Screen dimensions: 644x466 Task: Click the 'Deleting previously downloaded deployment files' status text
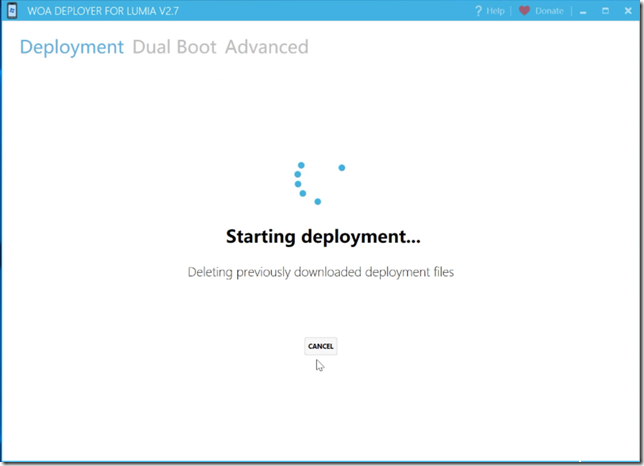tap(321, 272)
